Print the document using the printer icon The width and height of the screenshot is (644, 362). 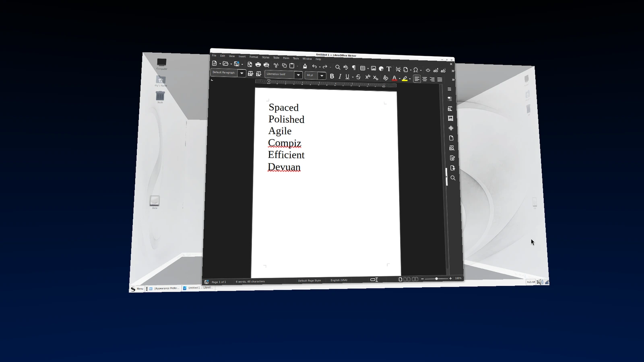[258, 64]
